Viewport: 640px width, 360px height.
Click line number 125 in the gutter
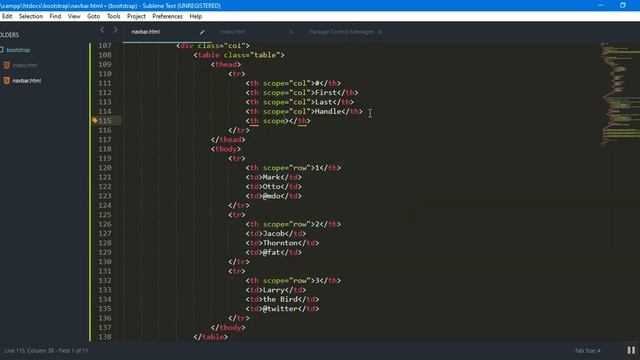coord(105,215)
